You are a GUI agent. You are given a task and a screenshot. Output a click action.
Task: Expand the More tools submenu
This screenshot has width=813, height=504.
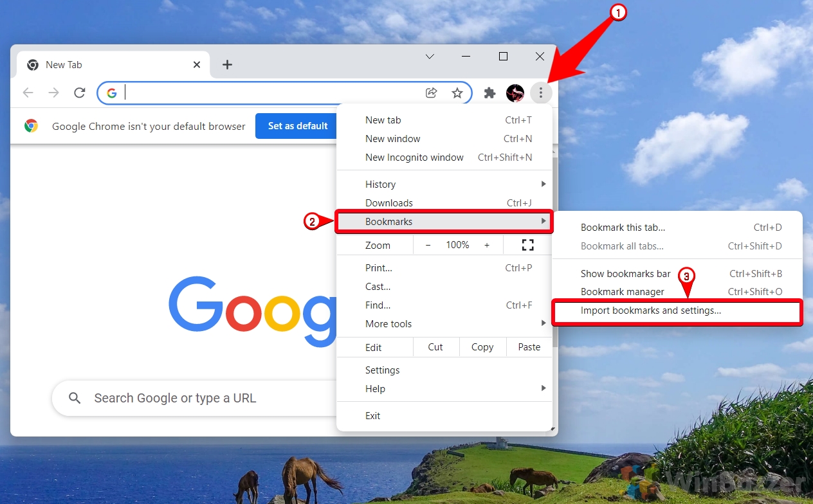pos(388,323)
